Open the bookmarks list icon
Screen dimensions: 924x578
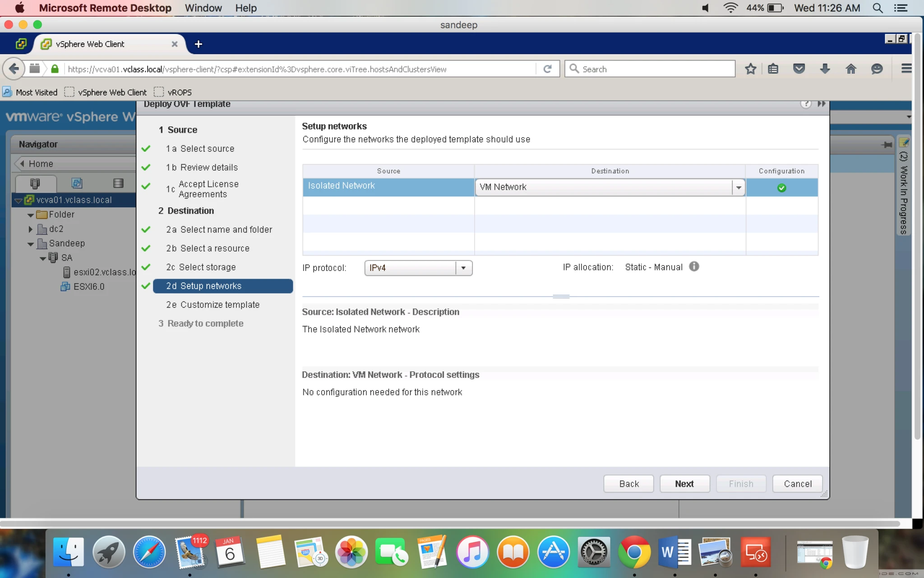click(773, 69)
